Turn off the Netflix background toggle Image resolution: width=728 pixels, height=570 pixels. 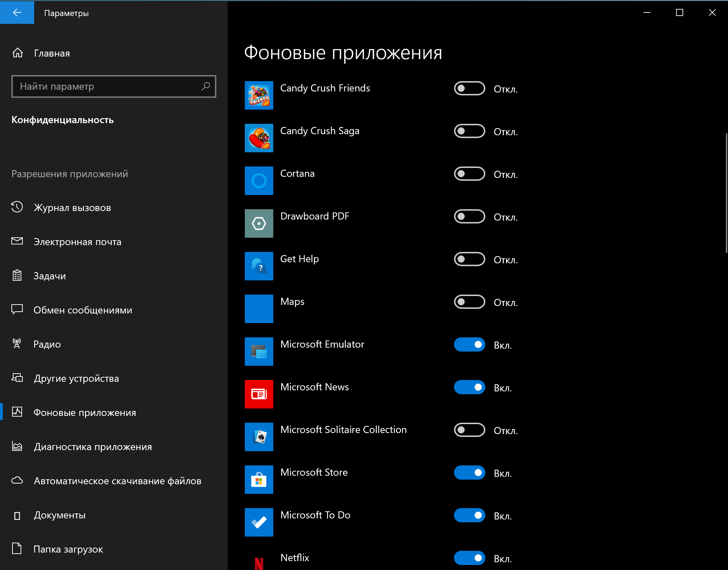coord(469,558)
